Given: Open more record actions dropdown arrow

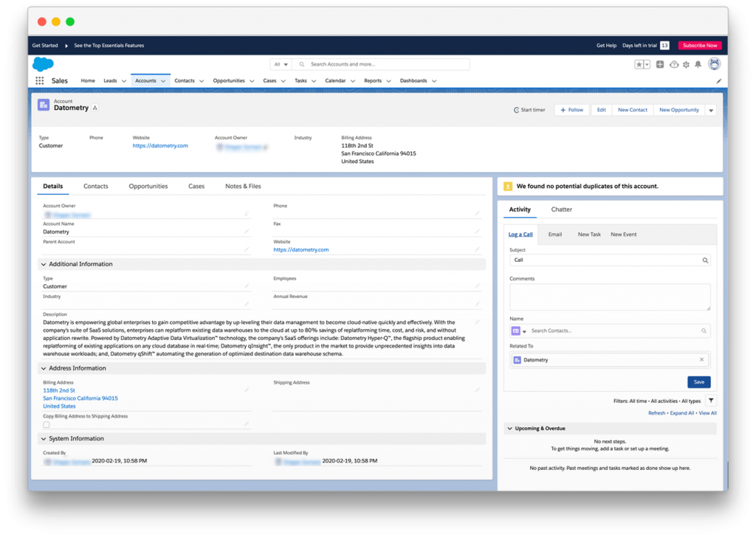Looking at the screenshot, I should tap(711, 111).
